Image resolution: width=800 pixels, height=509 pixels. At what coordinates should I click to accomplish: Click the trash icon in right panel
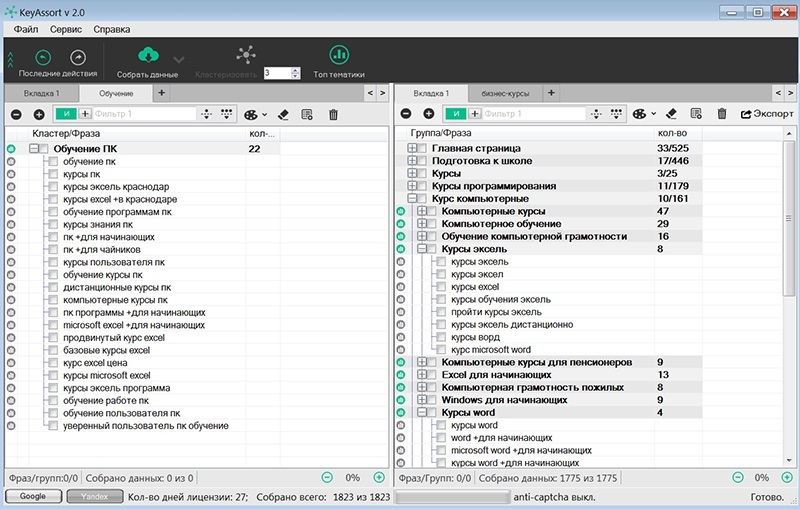(721, 115)
